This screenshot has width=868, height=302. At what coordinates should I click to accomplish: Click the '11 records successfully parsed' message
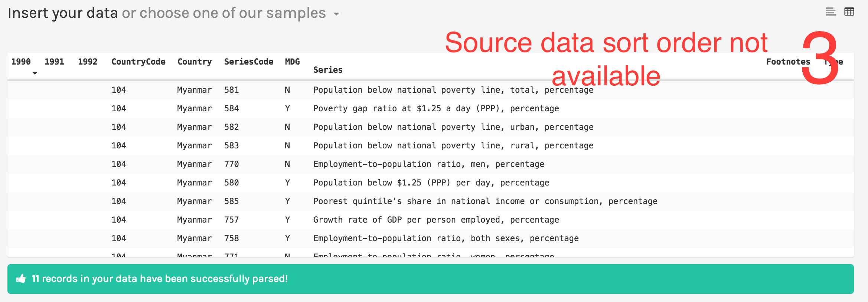pos(160,279)
